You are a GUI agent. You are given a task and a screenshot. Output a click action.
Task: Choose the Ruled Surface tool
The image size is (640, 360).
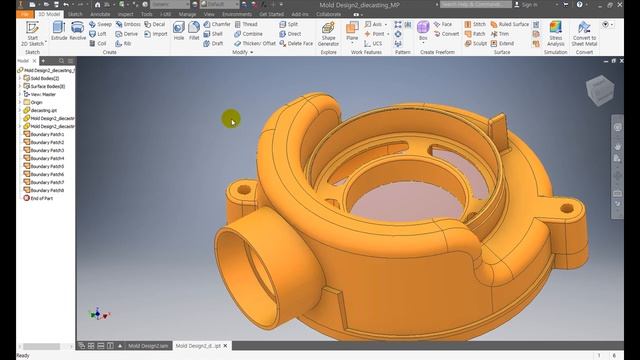509,24
